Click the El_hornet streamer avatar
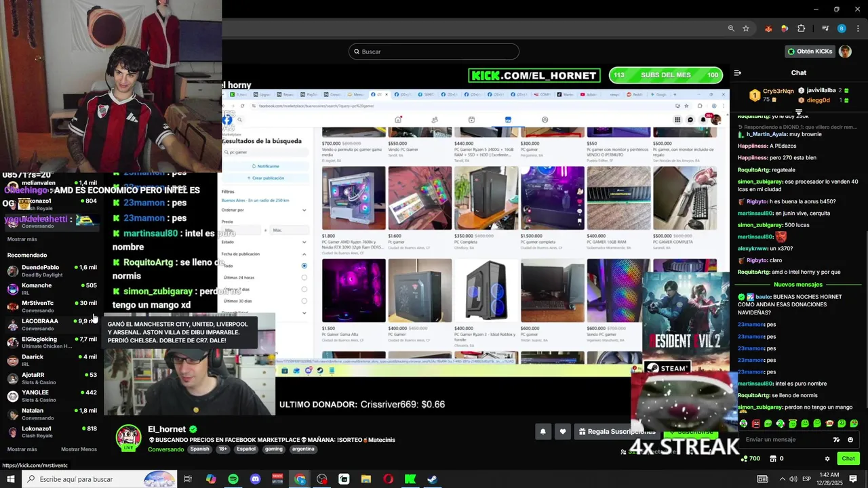This screenshot has width=868, height=488. (128, 439)
